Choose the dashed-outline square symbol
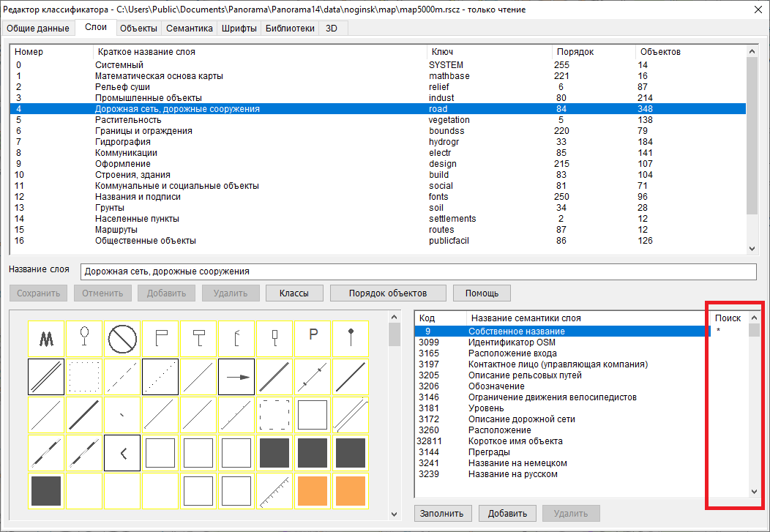 tap(275, 414)
